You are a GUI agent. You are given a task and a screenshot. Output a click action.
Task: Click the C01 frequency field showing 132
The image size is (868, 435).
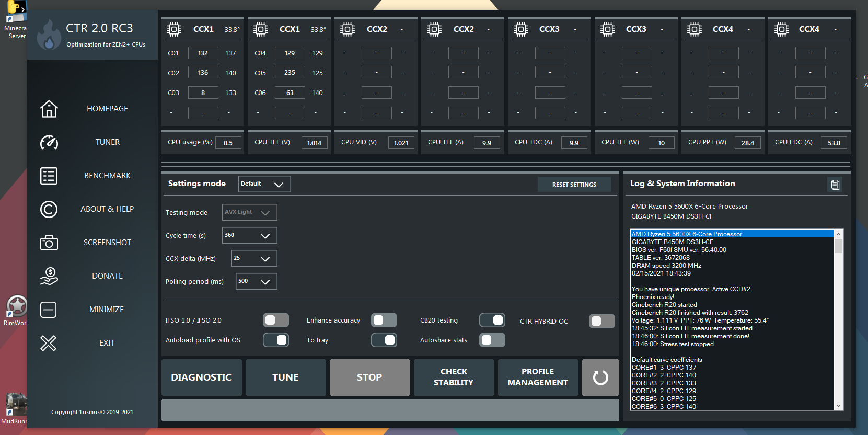[x=203, y=53]
